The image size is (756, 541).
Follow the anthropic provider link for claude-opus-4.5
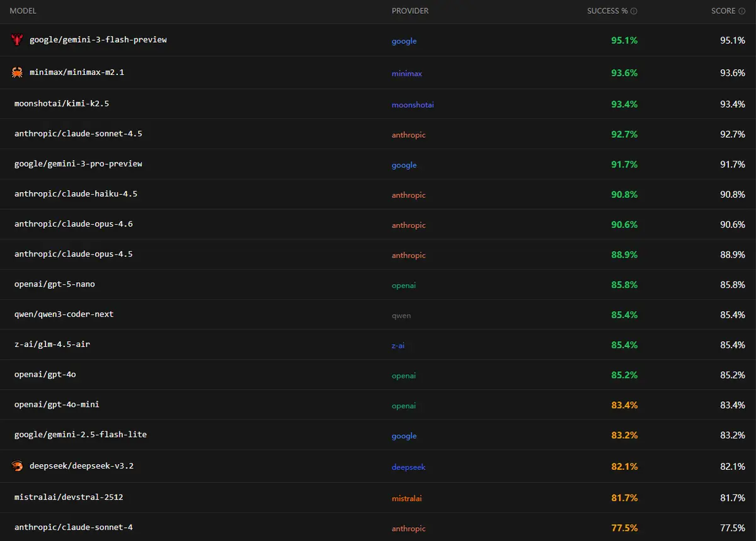(409, 256)
